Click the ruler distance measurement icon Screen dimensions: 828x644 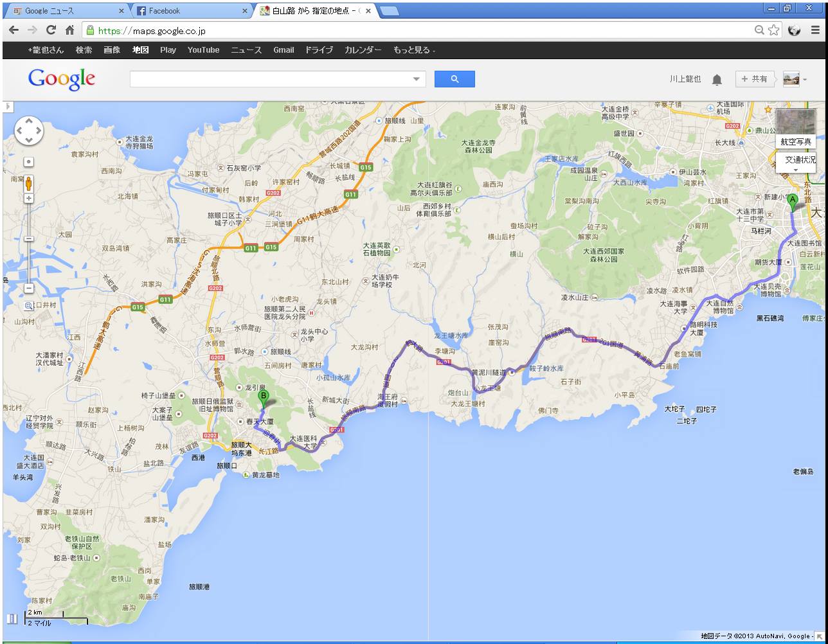pos(12,619)
